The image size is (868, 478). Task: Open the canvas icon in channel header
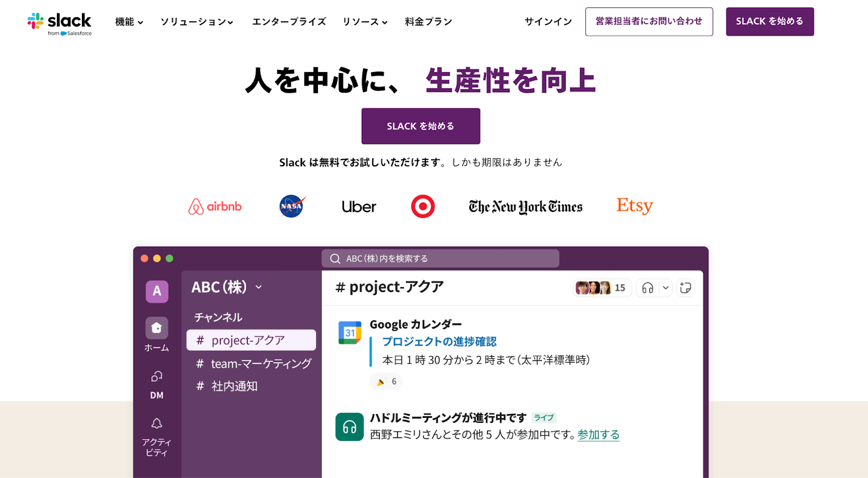click(x=686, y=288)
